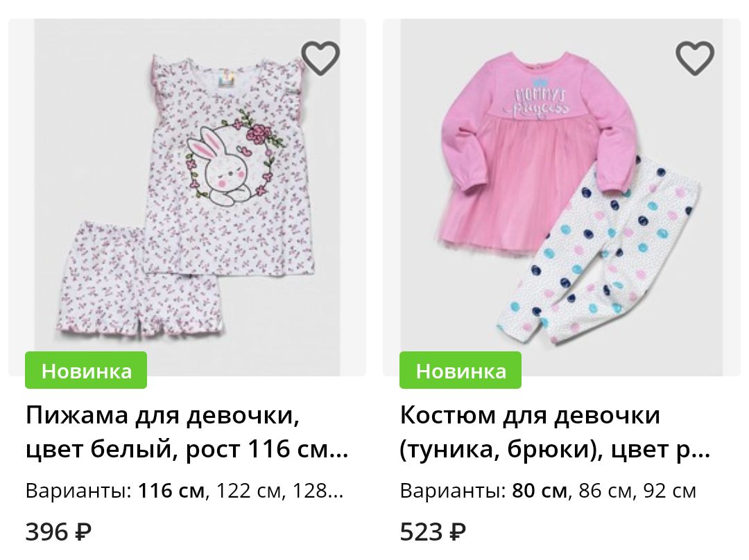Select the 116 см pajama variant

[171, 491]
